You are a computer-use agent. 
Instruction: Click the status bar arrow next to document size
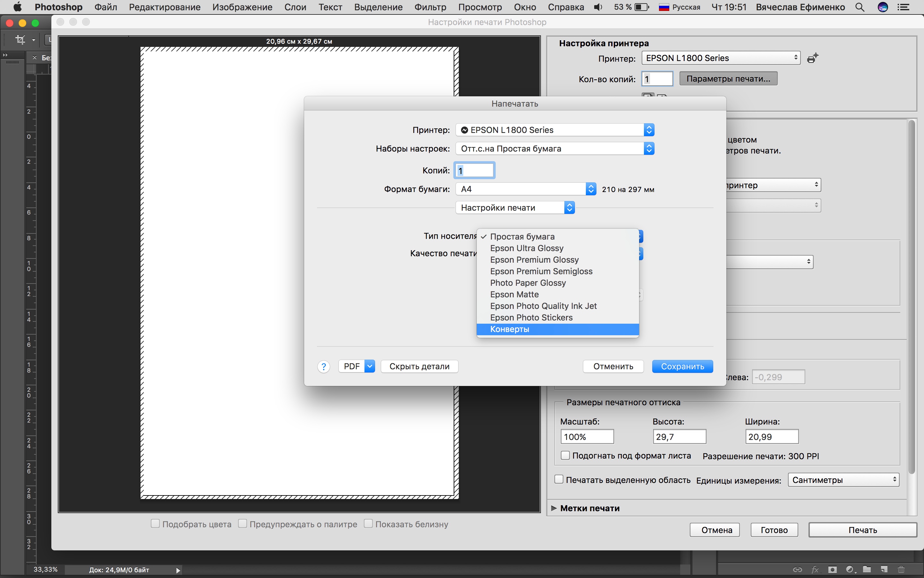178,570
